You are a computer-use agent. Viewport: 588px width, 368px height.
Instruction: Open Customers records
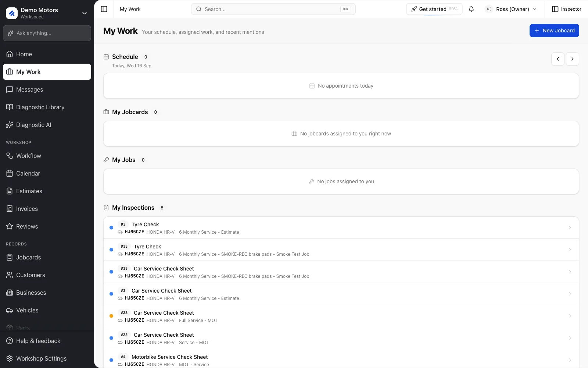tap(47, 275)
